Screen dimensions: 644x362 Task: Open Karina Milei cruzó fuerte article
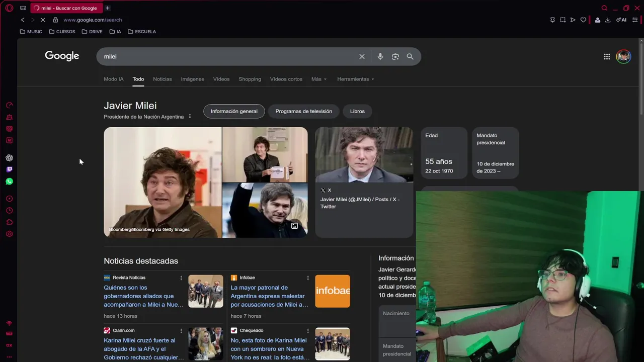coord(144,349)
